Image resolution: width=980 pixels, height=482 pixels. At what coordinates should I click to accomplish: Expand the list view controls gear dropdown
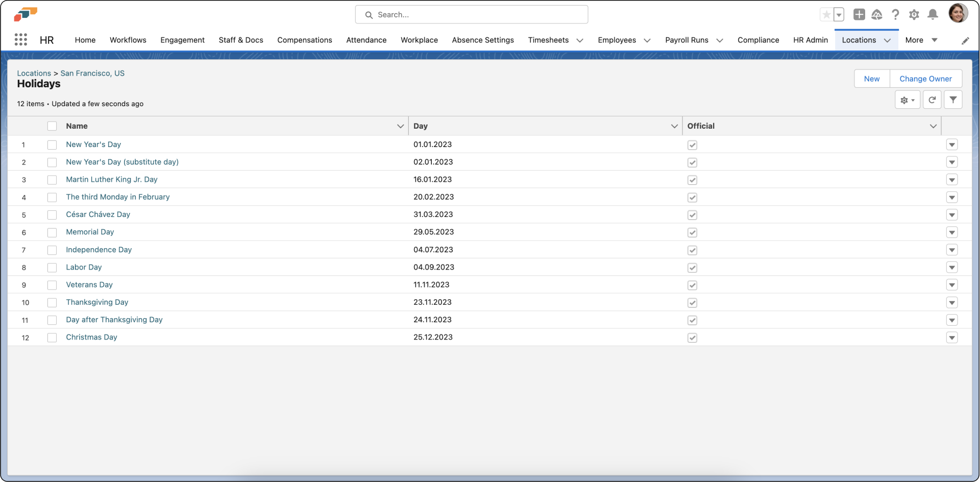pos(908,100)
